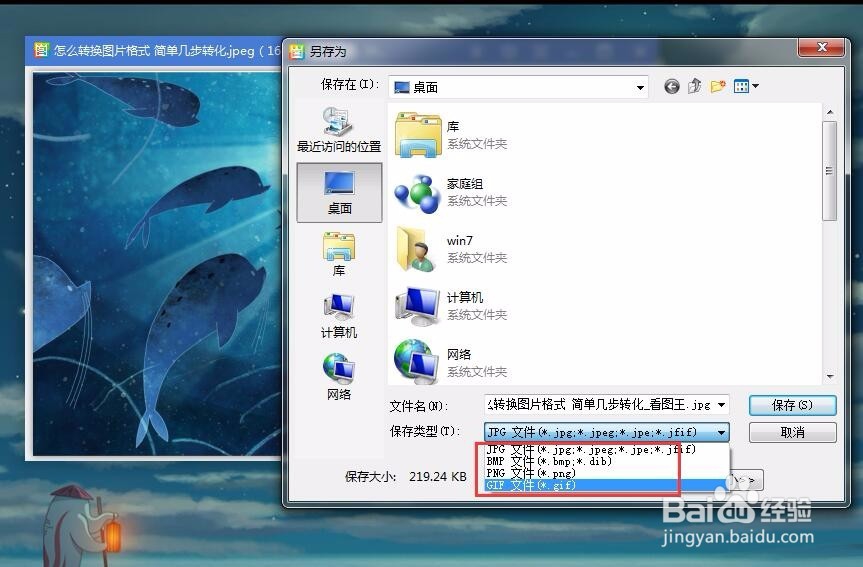The image size is (863, 567).
Task: Select 桌面 in places sidebar
Action: tap(339, 193)
